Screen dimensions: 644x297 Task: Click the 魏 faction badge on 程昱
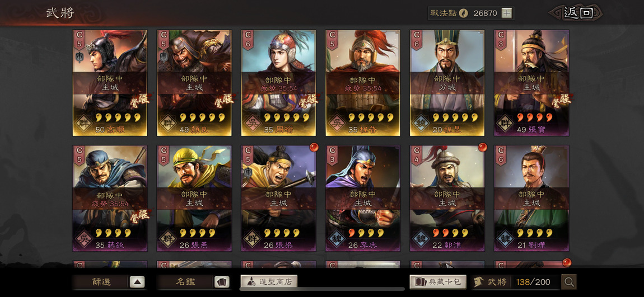point(421,122)
